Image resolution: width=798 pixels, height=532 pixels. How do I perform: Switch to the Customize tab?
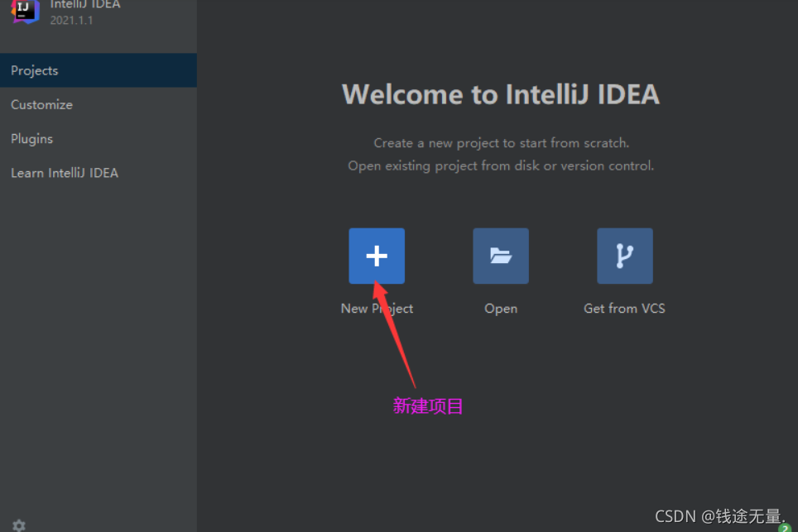coord(99,104)
